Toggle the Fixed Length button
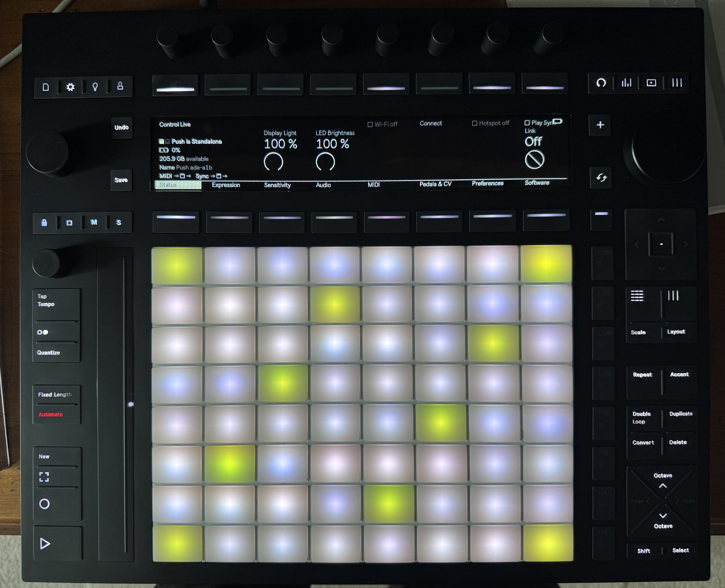Screen dimensions: 725x588 coord(55,395)
